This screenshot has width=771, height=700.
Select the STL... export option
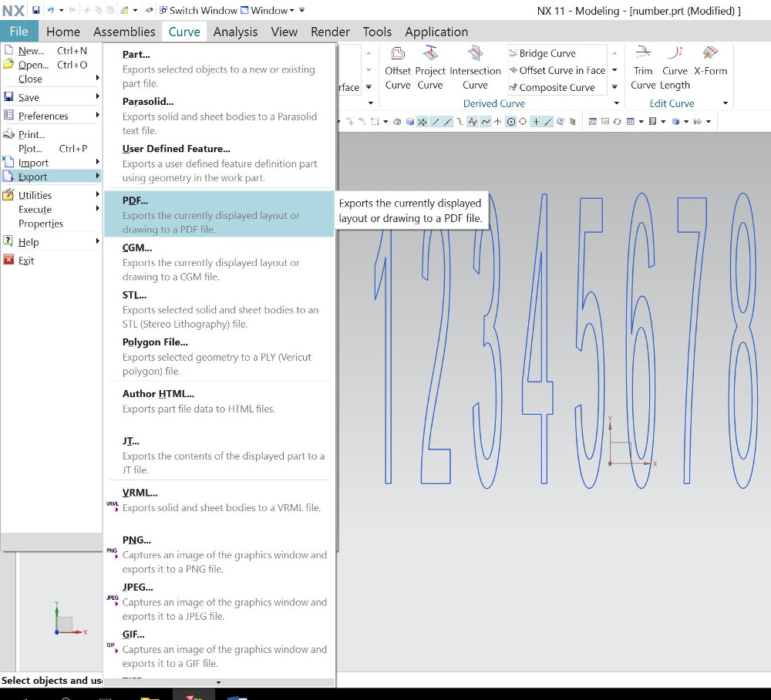219,309
